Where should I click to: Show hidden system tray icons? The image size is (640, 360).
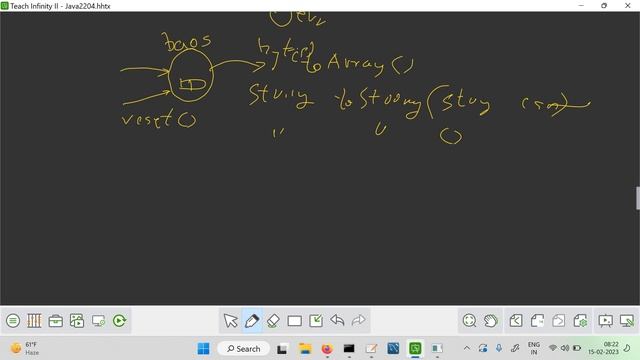pyautogui.click(x=467, y=348)
